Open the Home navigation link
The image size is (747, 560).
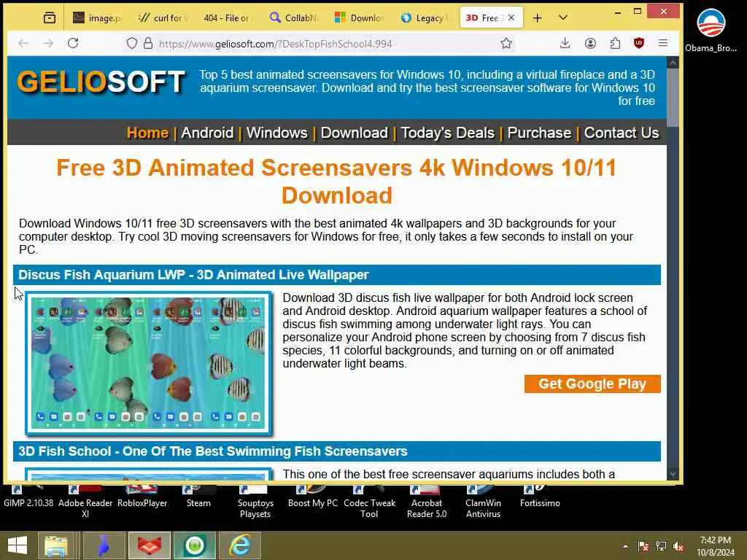[147, 133]
